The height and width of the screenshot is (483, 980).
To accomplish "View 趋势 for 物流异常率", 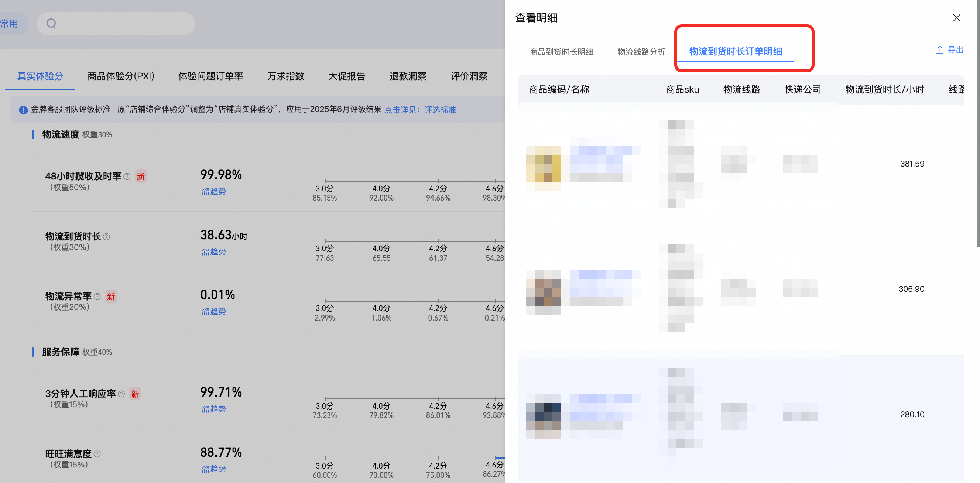I will (x=213, y=312).
